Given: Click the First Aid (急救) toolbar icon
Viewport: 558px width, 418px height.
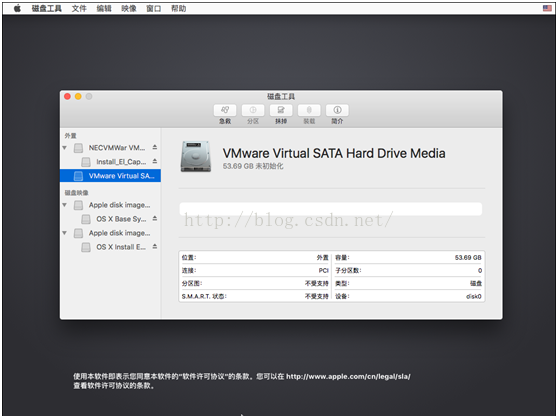Looking at the screenshot, I should (x=225, y=110).
